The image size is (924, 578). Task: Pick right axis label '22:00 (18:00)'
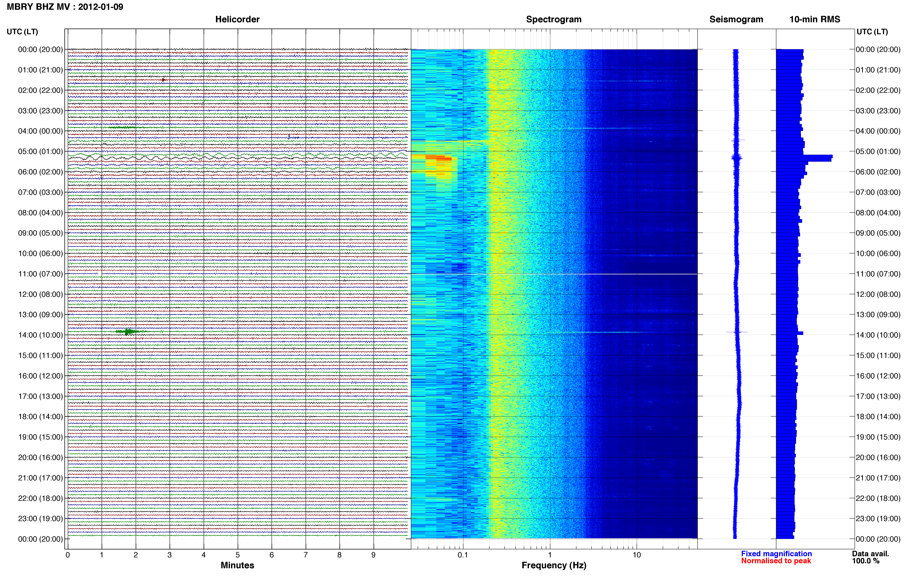878,498
